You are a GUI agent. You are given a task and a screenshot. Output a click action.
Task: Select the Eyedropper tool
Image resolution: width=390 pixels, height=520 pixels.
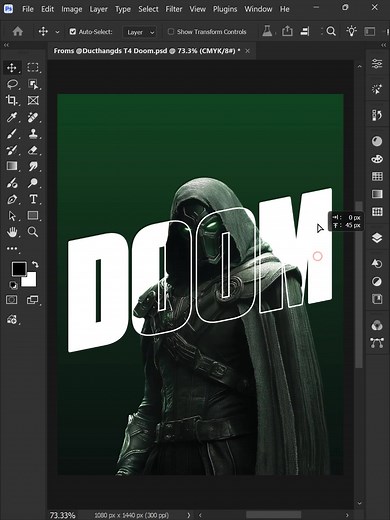point(12,117)
